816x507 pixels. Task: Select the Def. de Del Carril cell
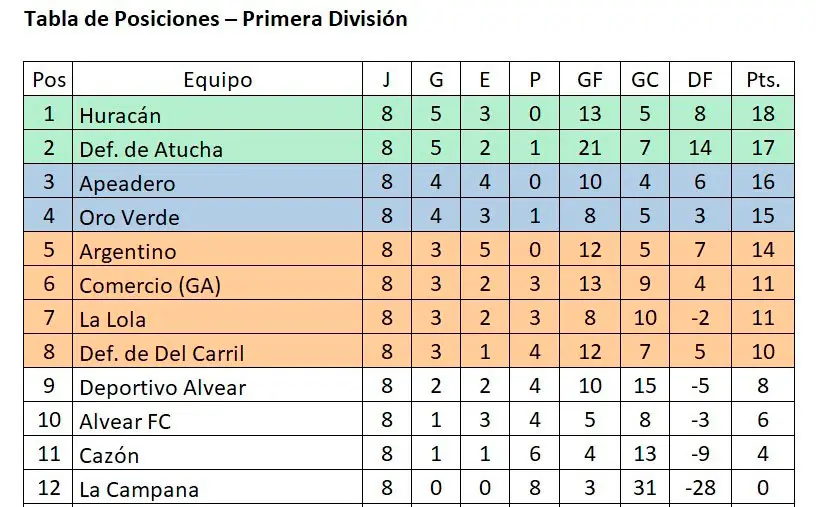[x=162, y=353]
